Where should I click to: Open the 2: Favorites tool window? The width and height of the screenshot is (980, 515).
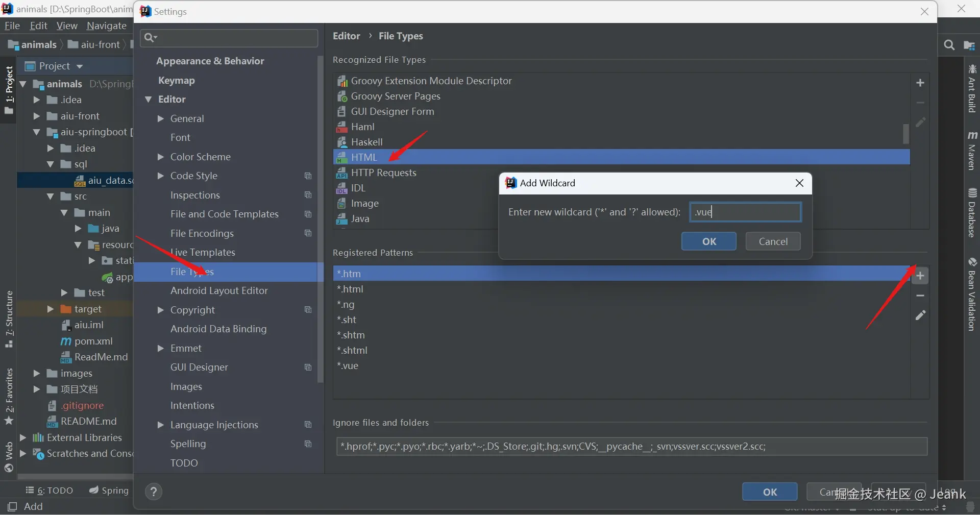9,396
